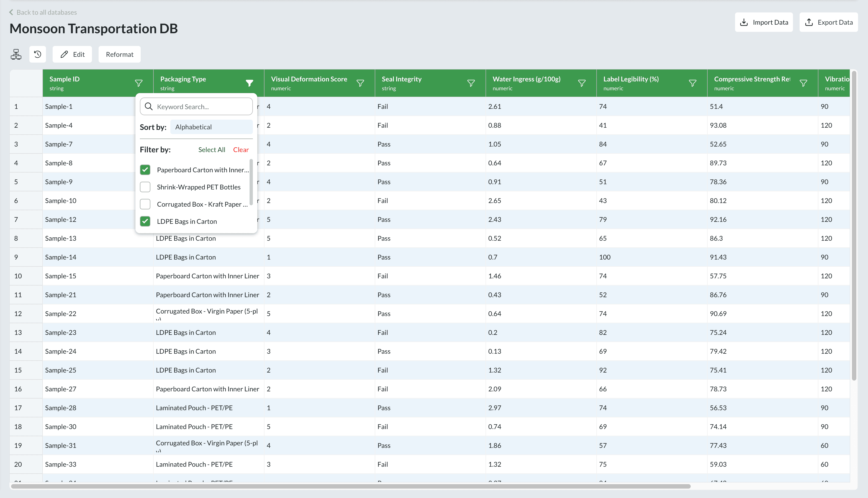
Task: Open the Sample ID column filter funnel
Action: click(x=138, y=83)
